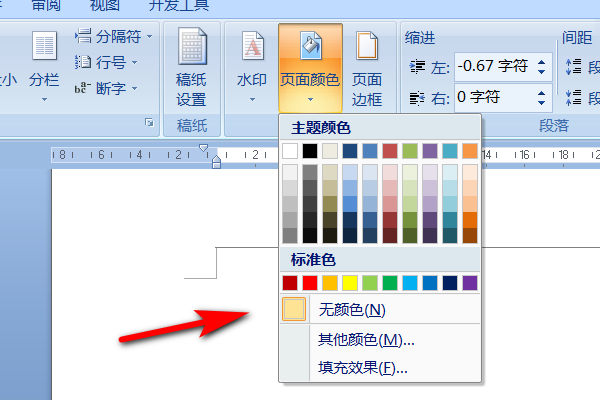This screenshot has width=600, height=400.
Task: Pick the standard light green swatch
Action: pyautogui.click(x=370, y=283)
